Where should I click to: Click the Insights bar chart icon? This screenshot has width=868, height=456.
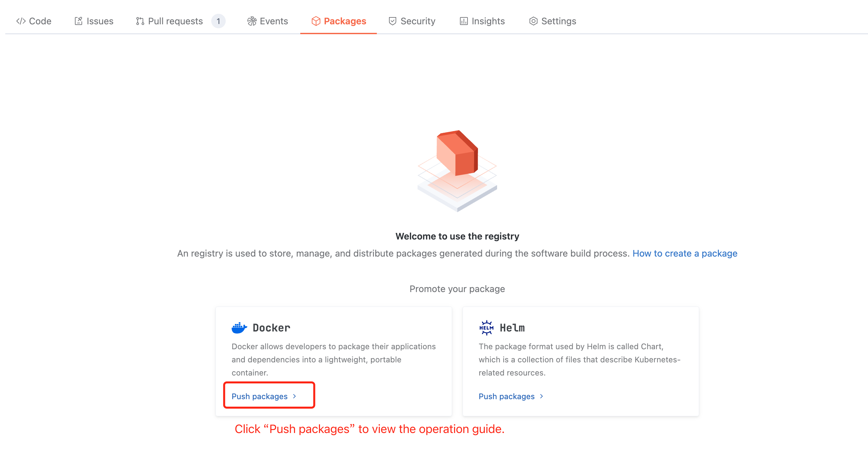[464, 21]
